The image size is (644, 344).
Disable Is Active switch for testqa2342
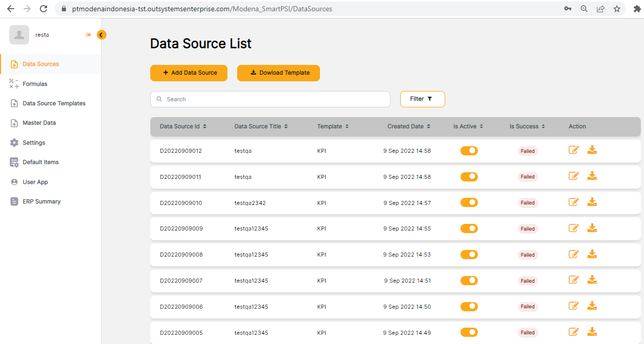point(469,202)
